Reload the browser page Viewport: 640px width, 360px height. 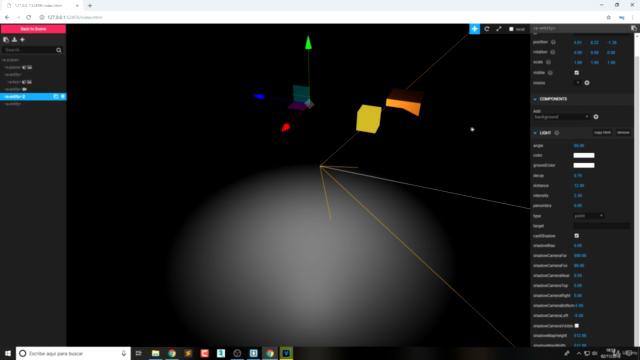(x=29, y=18)
